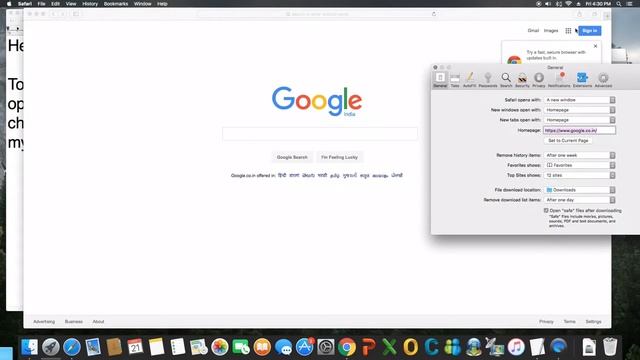Open the Gmail link
This screenshot has width=640, height=360.
tap(533, 31)
